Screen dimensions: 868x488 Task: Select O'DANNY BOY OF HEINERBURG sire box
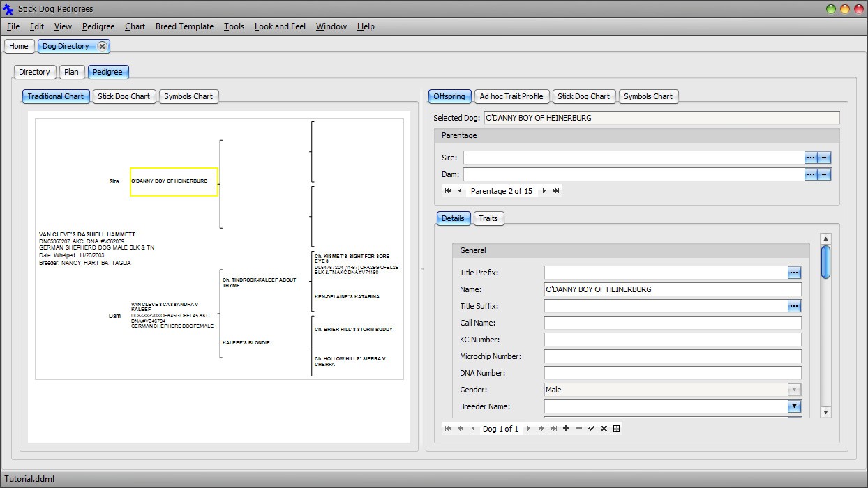coord(174,181)
